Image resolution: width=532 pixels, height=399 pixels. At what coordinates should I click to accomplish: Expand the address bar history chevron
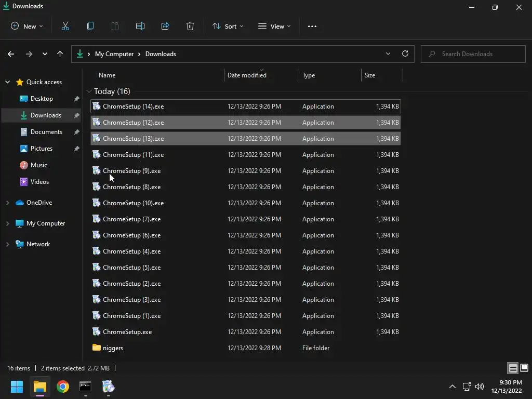[x=388, y=54]
